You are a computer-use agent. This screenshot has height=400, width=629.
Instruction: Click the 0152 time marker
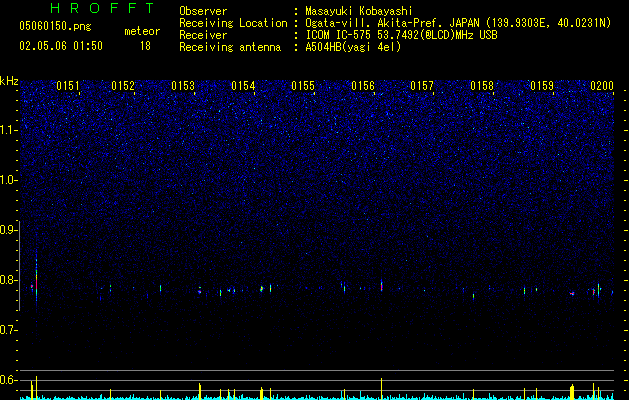pos(123,86)
